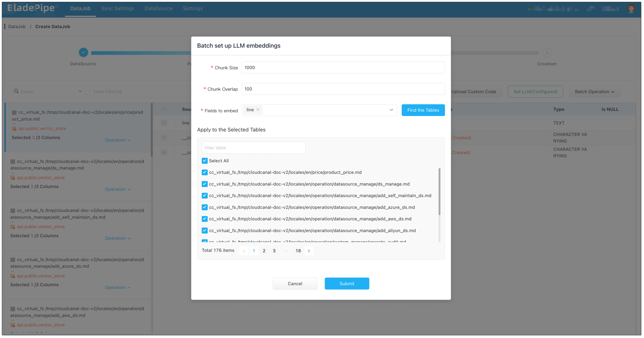This screenshot has width=644, height=338.
Task: Click the filter table input field
Action: (x=253, y=148)
